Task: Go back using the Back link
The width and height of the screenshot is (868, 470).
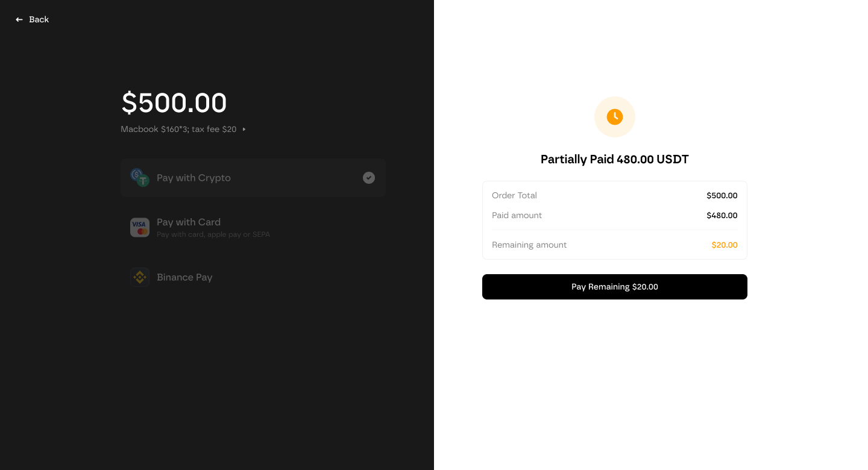Action: tap(33, 20)
